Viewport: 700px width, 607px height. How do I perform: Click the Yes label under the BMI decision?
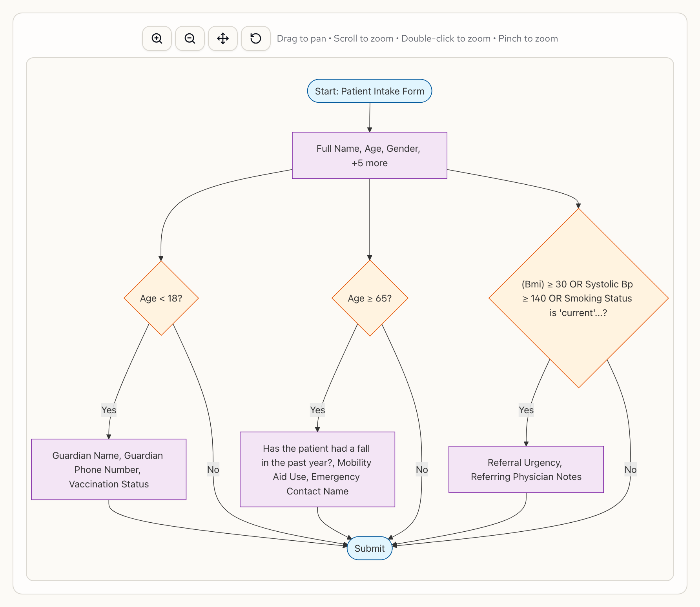[x=526, y=410]
